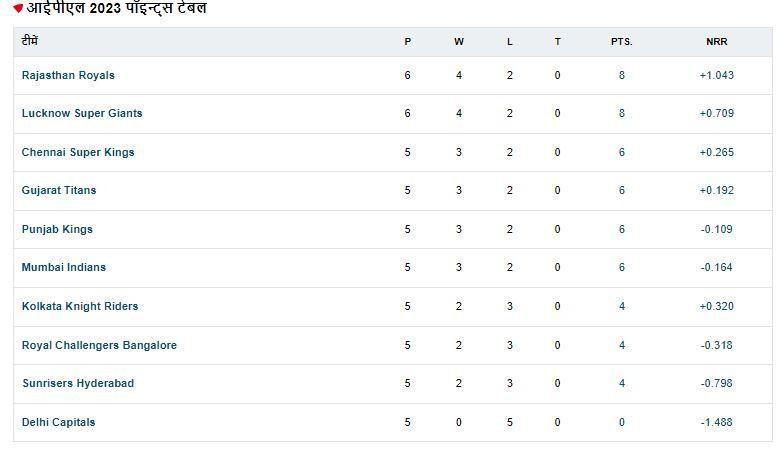Click the NRR column header
The image size is (778, 451).
716,41
